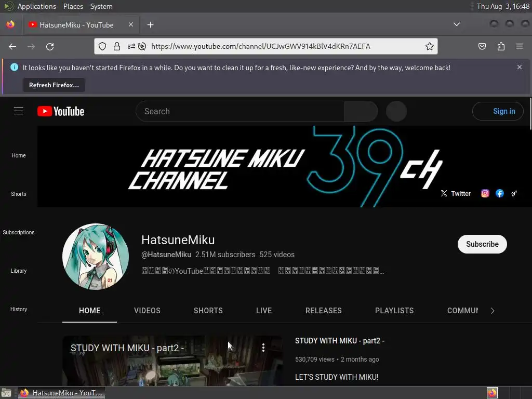
Task: Dismiss the Firefox refresh notification bar
Action: (520, 67)
